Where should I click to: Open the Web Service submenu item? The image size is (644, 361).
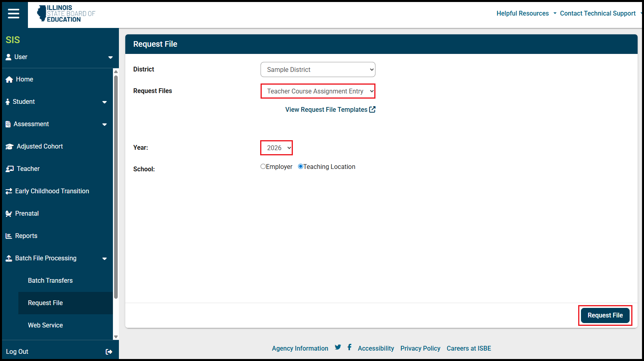[x=45, y=325]
